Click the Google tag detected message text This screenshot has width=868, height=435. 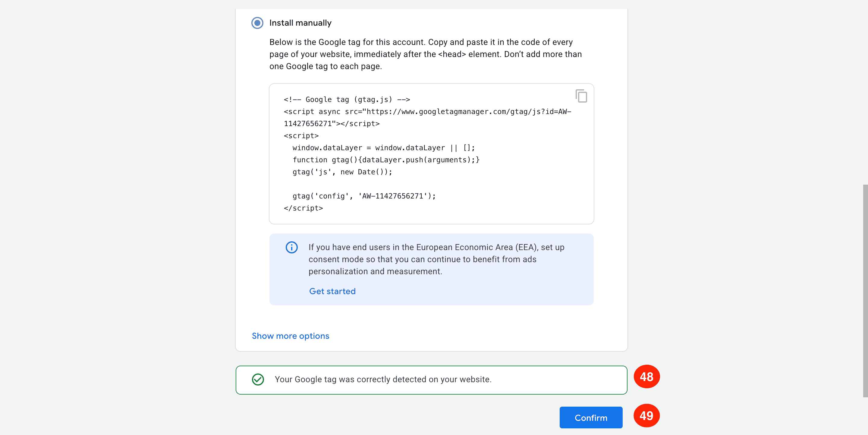point(383,380)
